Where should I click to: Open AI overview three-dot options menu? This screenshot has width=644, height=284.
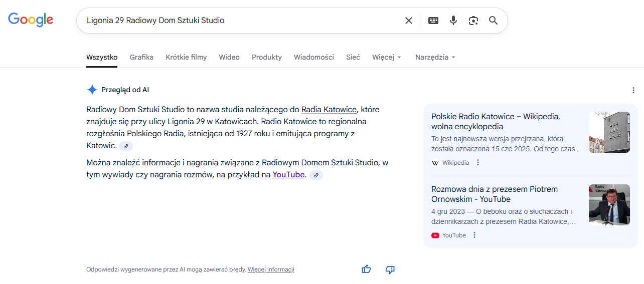coord(633,90)
